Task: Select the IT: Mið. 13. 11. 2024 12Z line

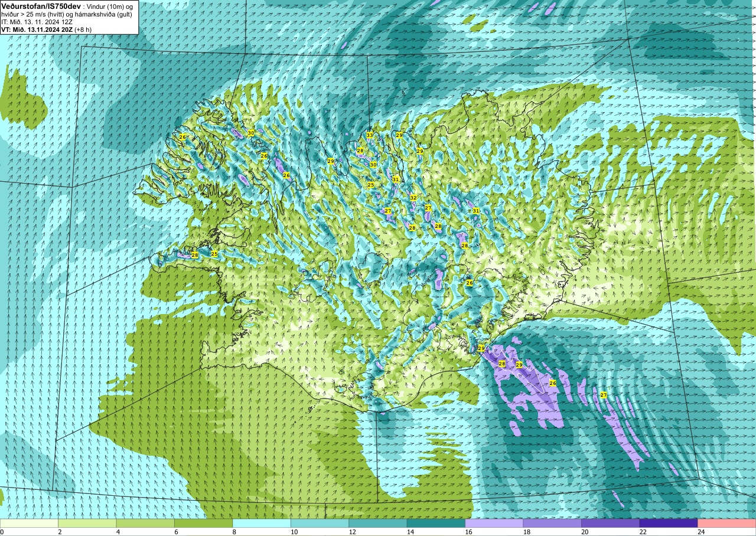Action: (37, 22)
